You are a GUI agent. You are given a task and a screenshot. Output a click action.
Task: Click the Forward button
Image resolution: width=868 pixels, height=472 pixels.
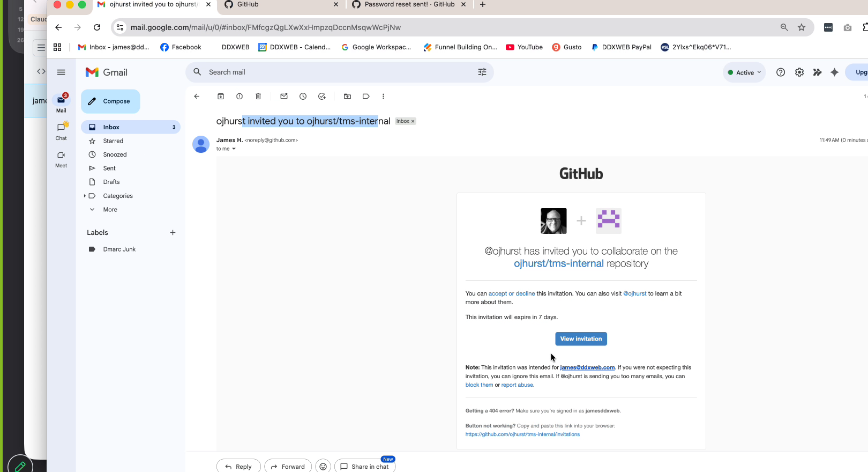coord(288,466)
